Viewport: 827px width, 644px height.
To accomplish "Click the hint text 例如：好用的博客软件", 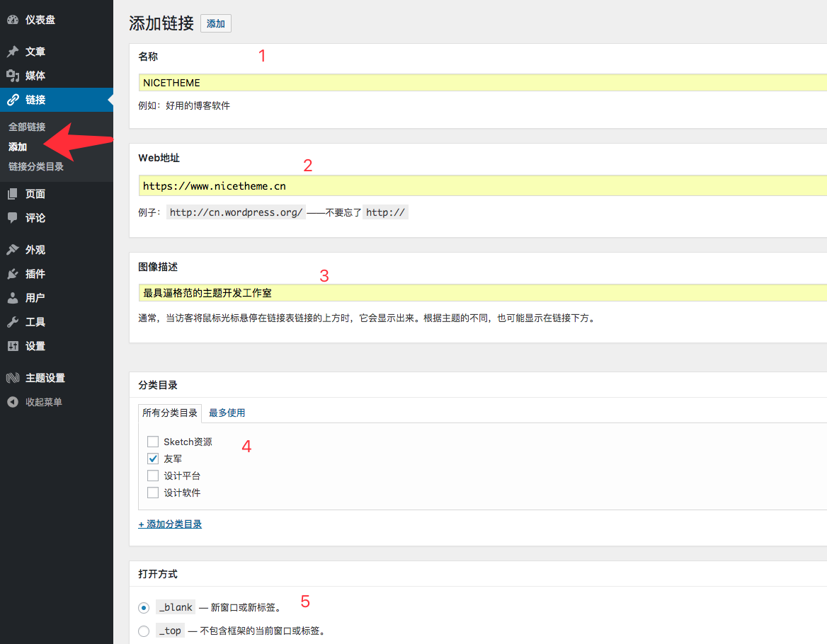I will pos(184,106).
